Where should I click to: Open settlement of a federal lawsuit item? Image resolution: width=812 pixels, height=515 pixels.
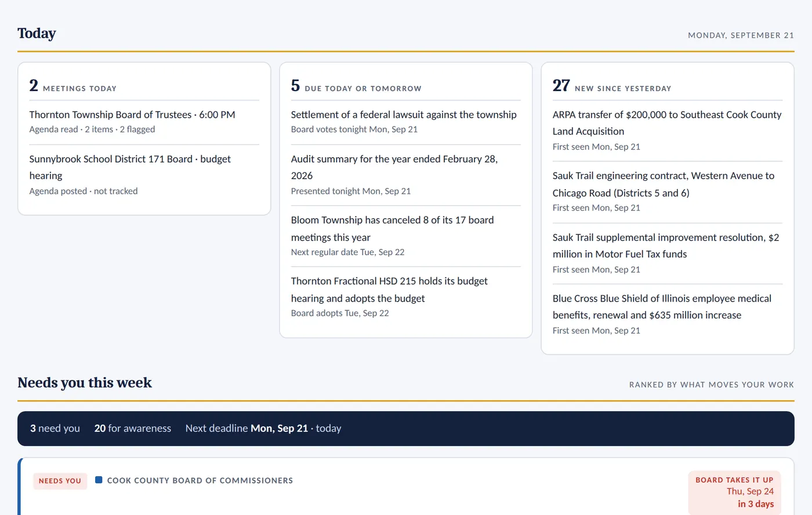point(404,115)
